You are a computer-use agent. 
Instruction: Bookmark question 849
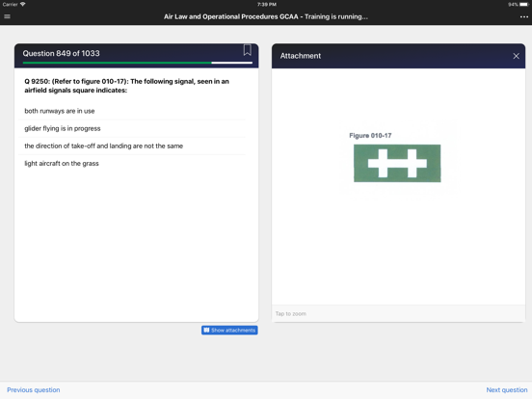(248, 50)
